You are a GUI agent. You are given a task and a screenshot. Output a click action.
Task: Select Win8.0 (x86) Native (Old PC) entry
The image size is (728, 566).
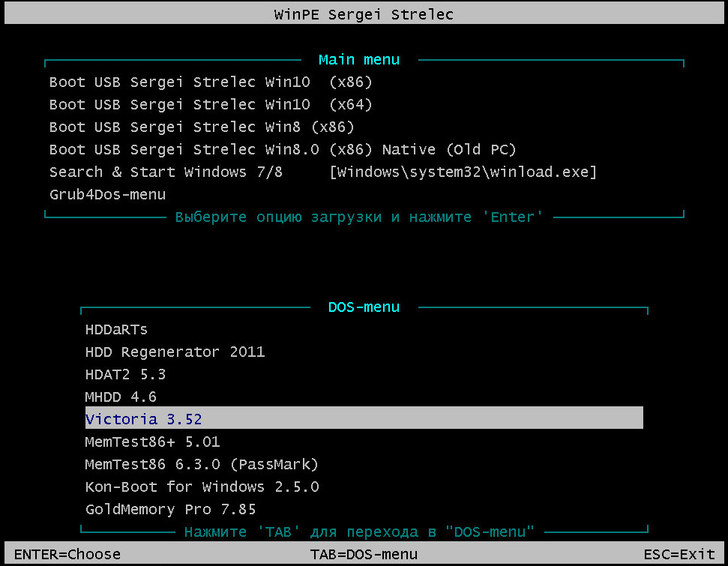click(283, 149)
